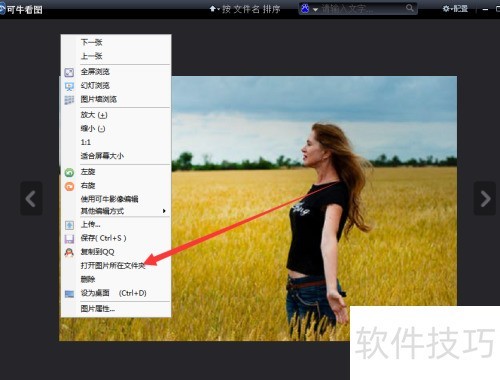Screen dimensions: 500x380
Task: Click the picture wall browse icon
Action: click(69, 100)
